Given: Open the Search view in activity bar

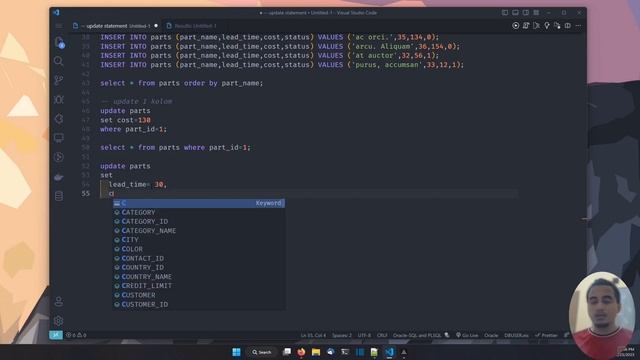Looking at the screenshot, I should click(59, 61).
